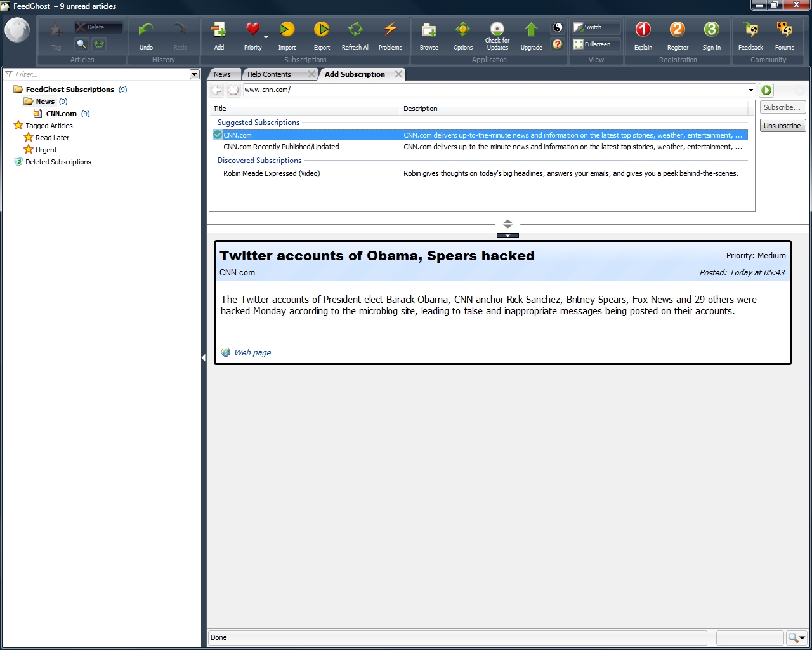This screenshot has width=812, height=650.
Task: Open the Priority dropdown arrow
Action: click(266, 37)
